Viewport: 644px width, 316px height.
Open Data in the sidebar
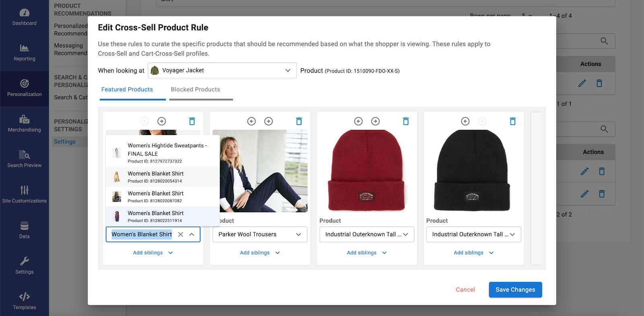[24, 230]
